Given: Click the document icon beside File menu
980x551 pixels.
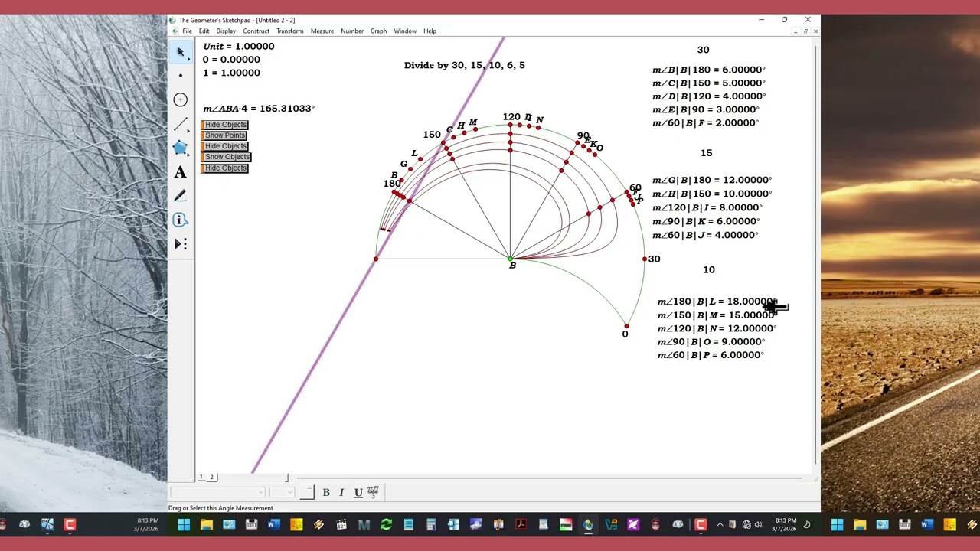Looking at the screenshot, I should click(175, 31).
